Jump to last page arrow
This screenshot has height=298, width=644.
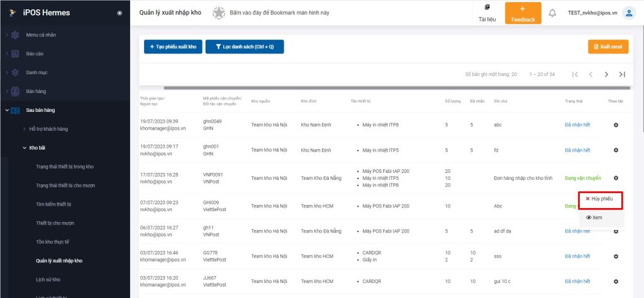(622, 74)
